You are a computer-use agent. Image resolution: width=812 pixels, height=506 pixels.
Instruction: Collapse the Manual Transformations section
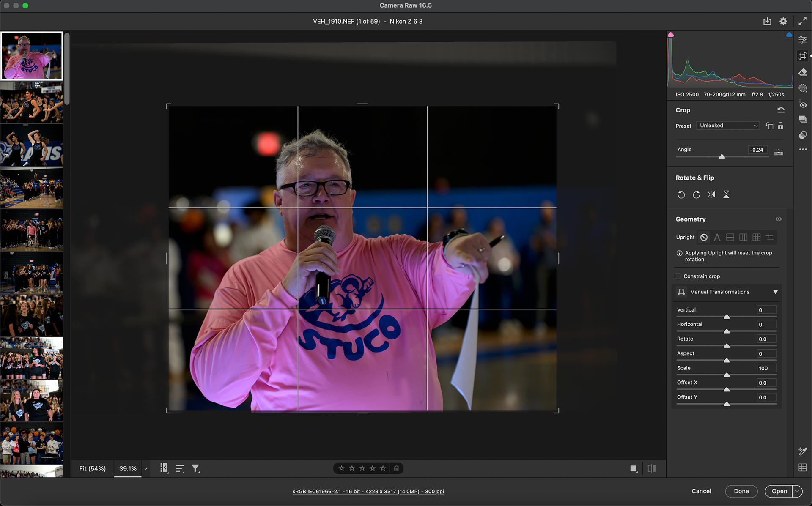[x=775, y=292]
